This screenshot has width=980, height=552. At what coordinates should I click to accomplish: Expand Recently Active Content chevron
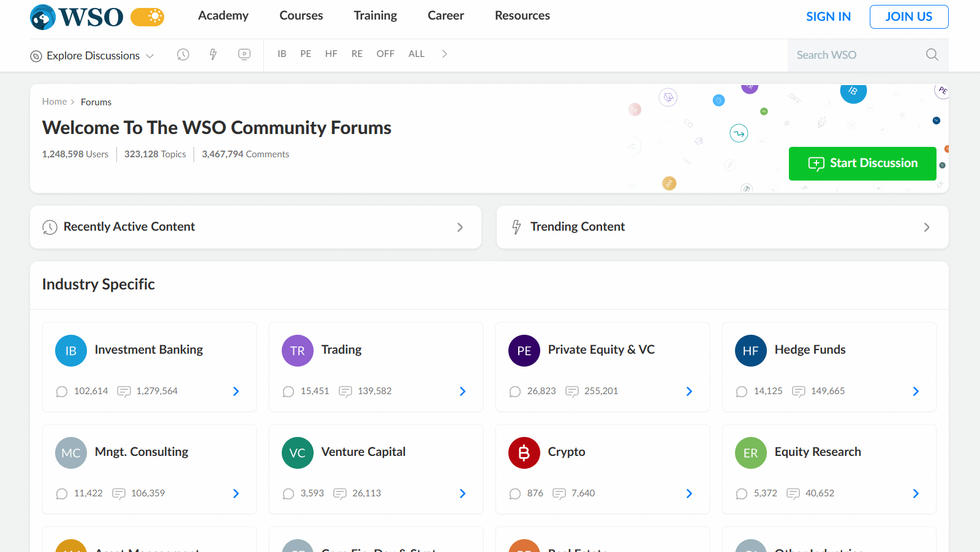pyautogui.click(x=460, y=228)
